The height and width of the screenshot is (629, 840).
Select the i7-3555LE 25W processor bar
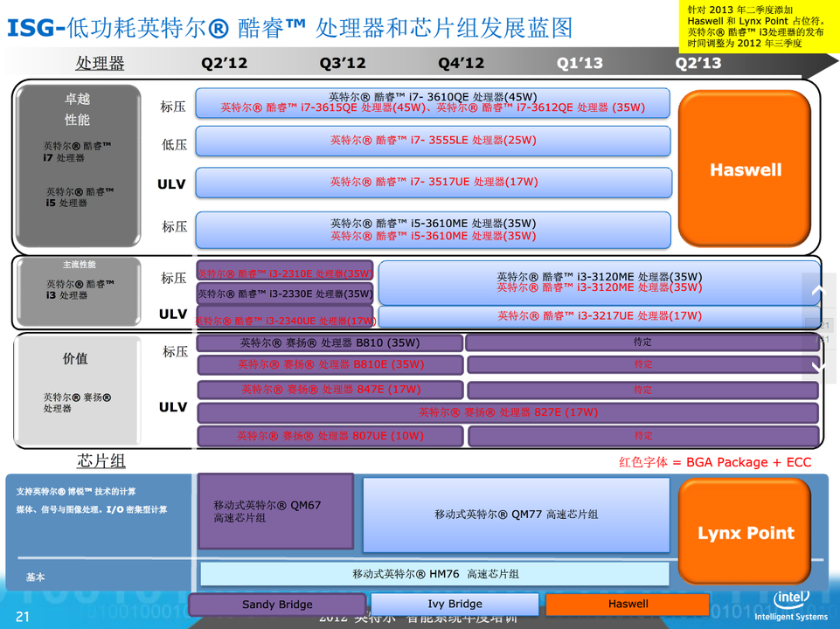coord(433,141)
